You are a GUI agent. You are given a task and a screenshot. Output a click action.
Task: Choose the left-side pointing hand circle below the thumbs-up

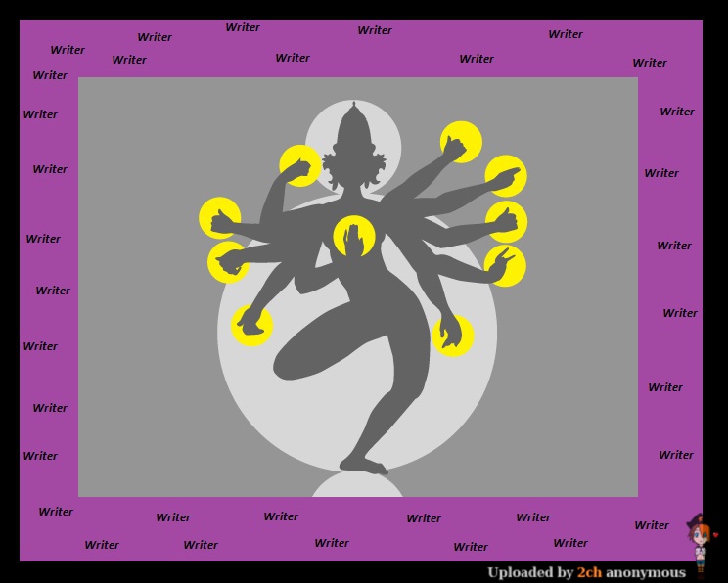coord(228,262)
